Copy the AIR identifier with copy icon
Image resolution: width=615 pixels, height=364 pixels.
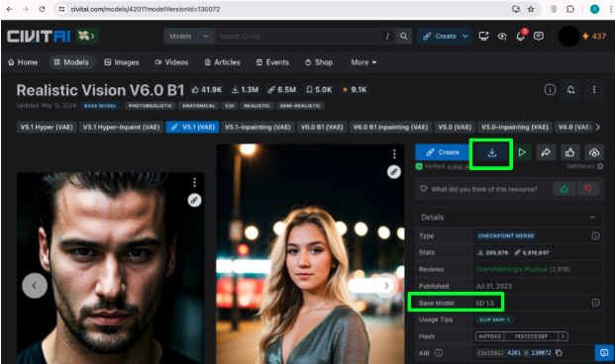click(x=559, y=353)
